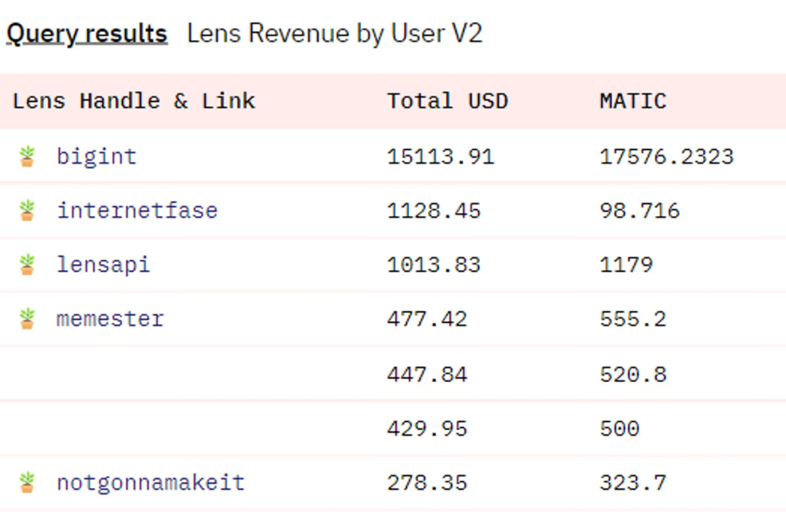
Task: Open the internetfase profile link
Action: (x=137, y=210)
